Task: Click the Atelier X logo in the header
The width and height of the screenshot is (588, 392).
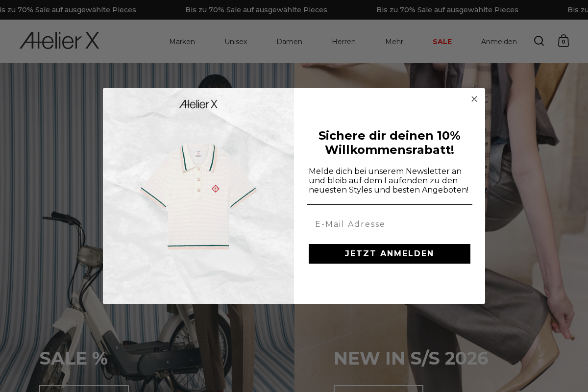Action: click(x=59, y=41)
